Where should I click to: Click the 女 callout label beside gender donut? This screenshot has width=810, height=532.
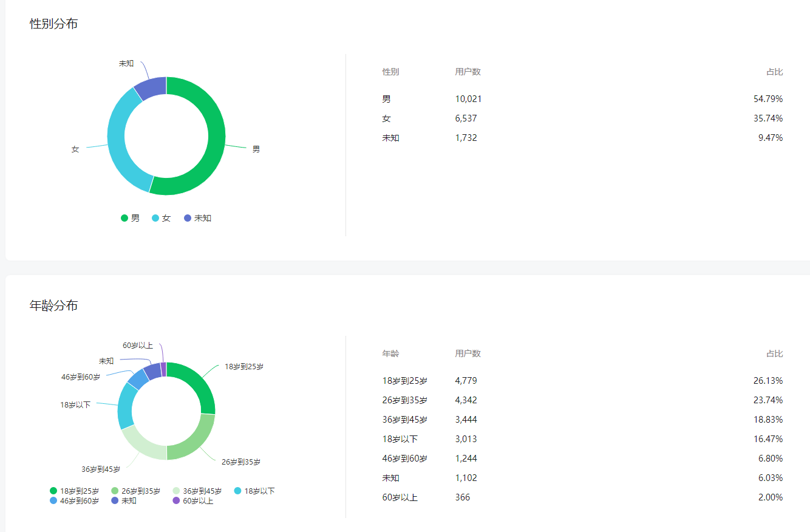(x=75, y=149)
